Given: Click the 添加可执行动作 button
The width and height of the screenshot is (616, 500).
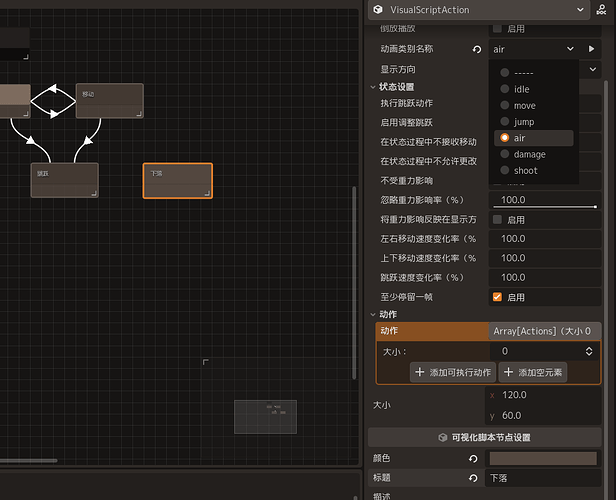Looking at the screenshot, I should coord(453,372).
